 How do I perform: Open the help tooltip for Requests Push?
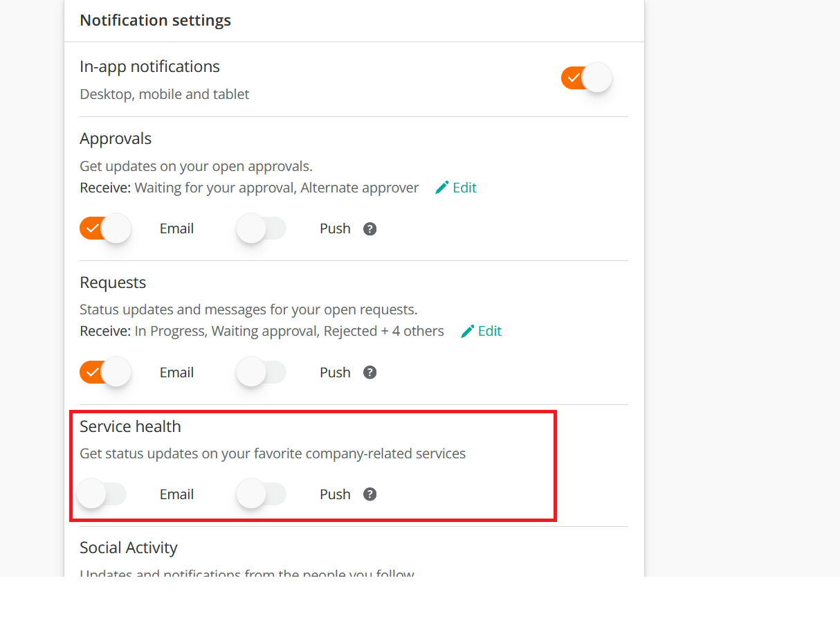tap(369, 372)
